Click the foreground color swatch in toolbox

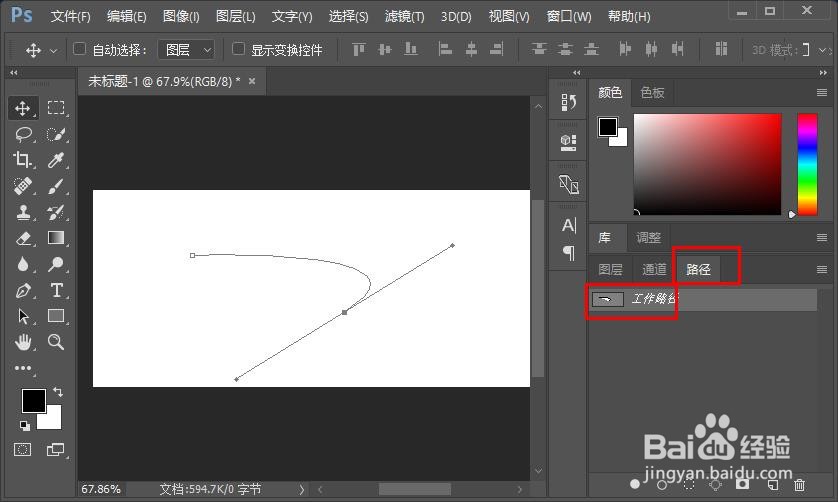(x=33, y=401)
